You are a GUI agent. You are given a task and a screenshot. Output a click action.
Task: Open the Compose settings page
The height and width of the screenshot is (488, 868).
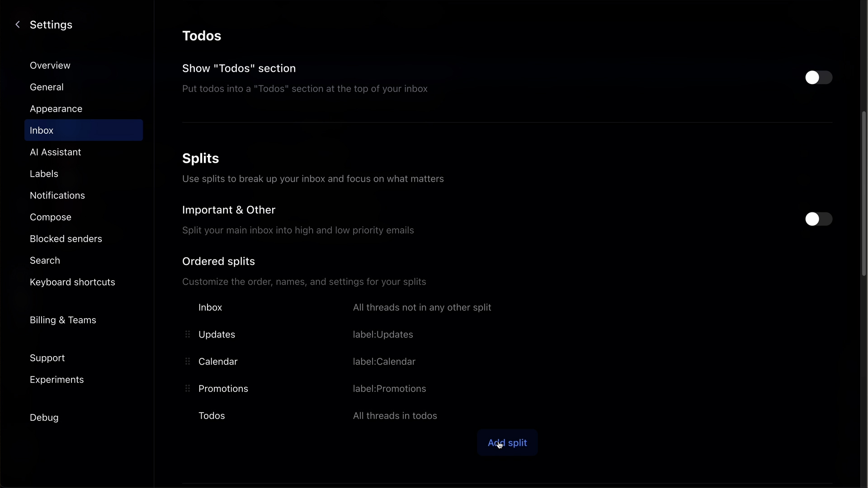point(50,217)
